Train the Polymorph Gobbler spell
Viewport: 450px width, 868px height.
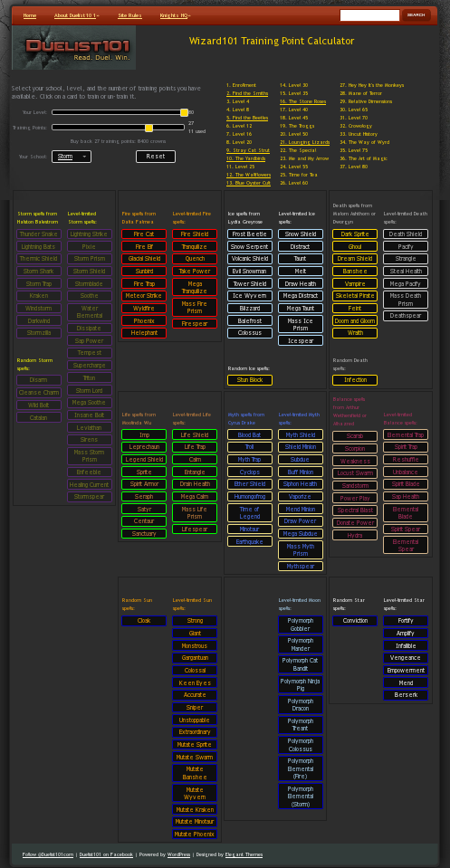(301, 625)
